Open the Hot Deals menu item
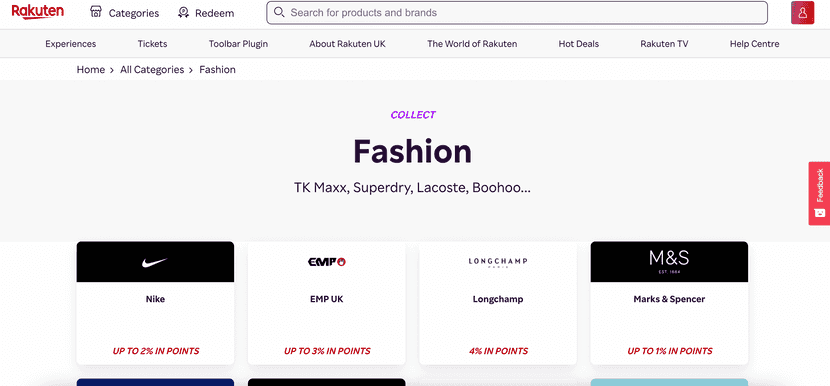 [579, 44]
